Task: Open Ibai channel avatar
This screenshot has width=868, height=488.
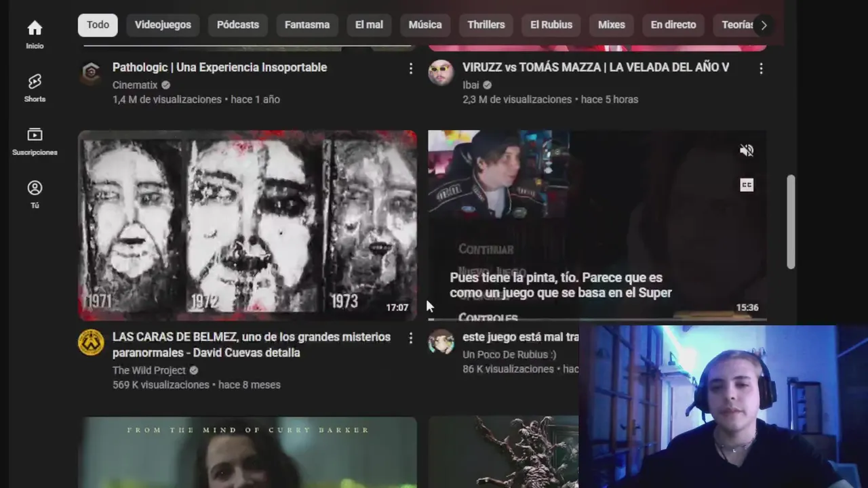Action: pos(441,73)
